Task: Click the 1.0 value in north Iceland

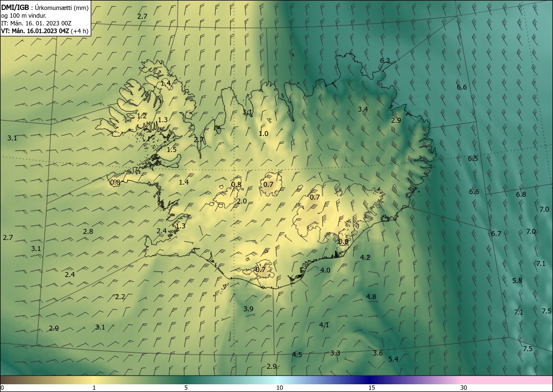Action: click(x=263, y=134)
